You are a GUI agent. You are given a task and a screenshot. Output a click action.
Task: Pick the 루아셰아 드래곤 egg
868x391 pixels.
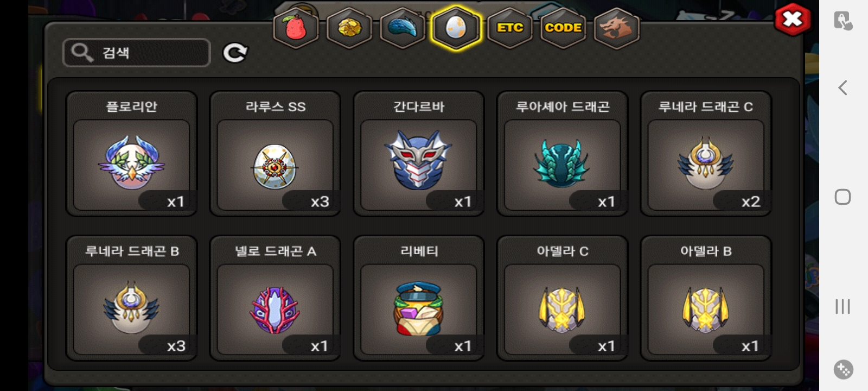(x=562, y=154)
